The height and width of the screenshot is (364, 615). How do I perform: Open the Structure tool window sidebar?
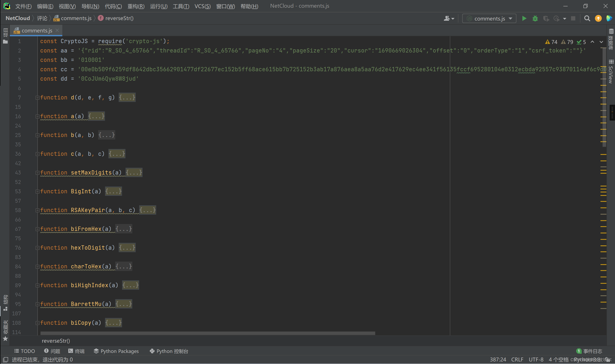point(5,303)
